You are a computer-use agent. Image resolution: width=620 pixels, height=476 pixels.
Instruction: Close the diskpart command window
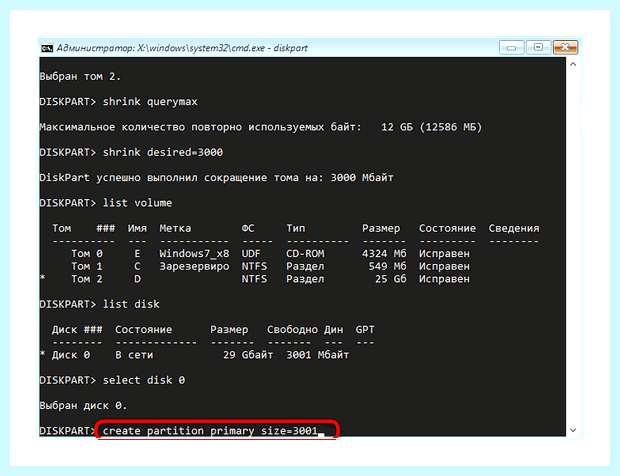coord(565,47)
